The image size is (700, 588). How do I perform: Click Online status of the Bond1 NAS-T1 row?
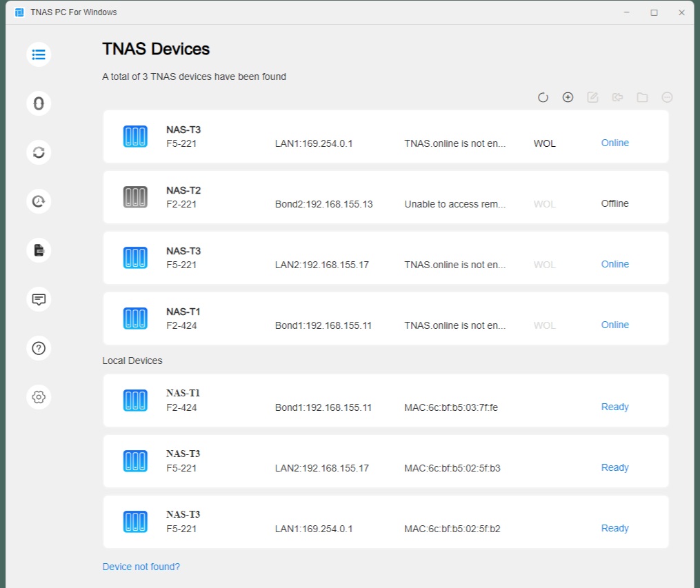point(614,325)
